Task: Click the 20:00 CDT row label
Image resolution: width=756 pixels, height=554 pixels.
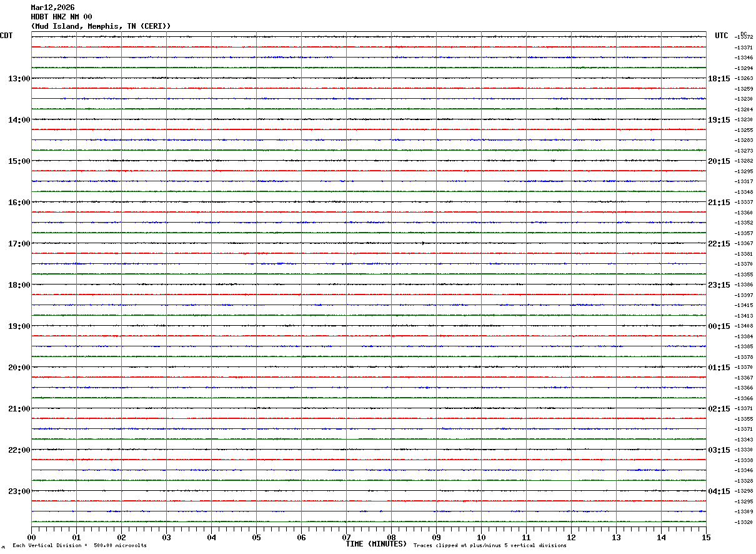Action: pyautogui.click(x=19, y=368)
